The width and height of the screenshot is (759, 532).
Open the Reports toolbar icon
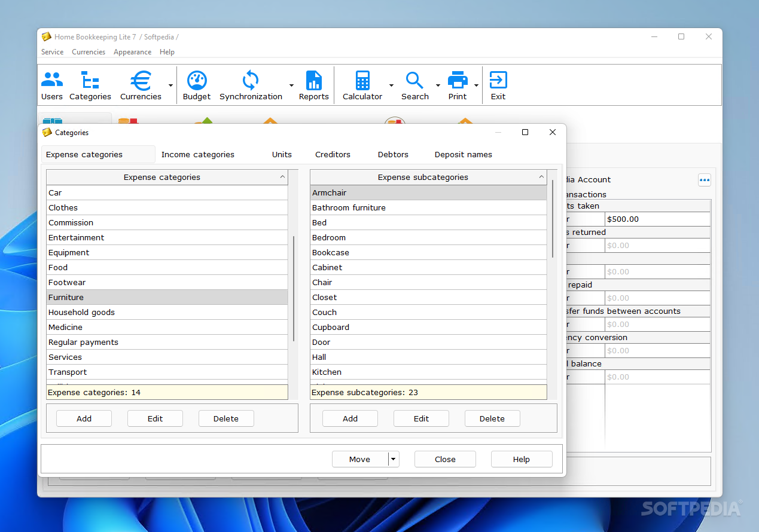click(x=314, y=85)
